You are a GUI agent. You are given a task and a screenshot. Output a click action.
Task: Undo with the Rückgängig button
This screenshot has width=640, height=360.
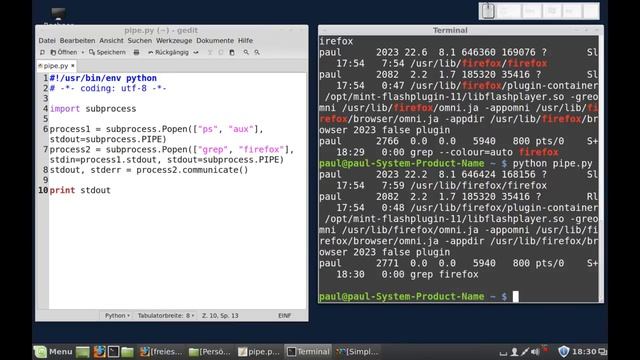tap(168, 52)
